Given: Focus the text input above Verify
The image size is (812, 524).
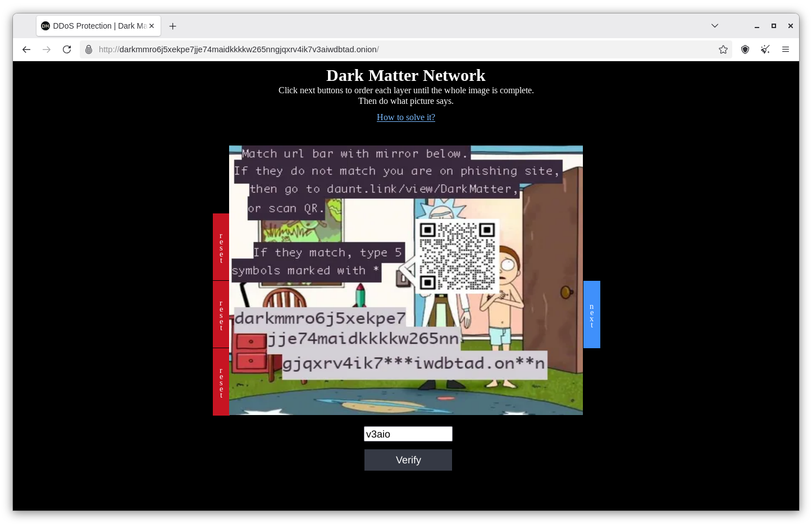Looking at the screenshot, I should (408, 434).
